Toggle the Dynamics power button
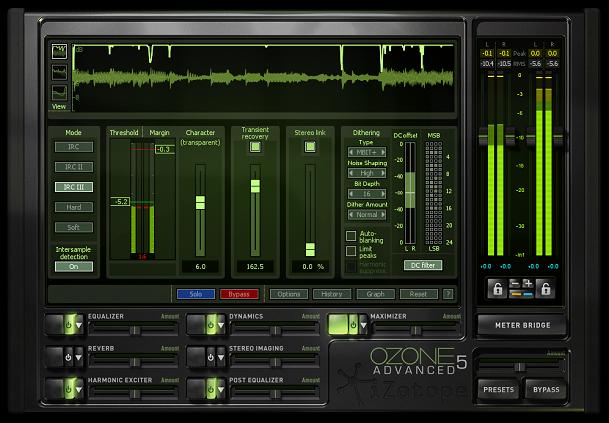The width and height of the screenshot is (609, 423). tap(211, 325)
